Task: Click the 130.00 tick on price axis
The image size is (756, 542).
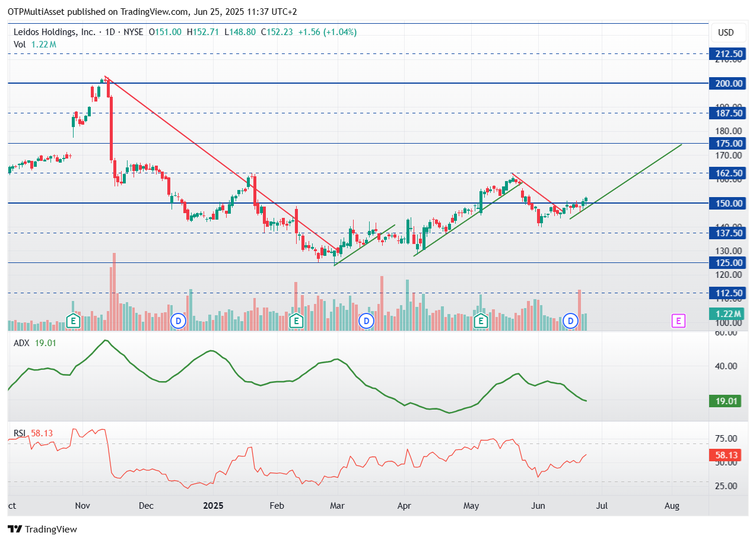Action: coord(728,251)
